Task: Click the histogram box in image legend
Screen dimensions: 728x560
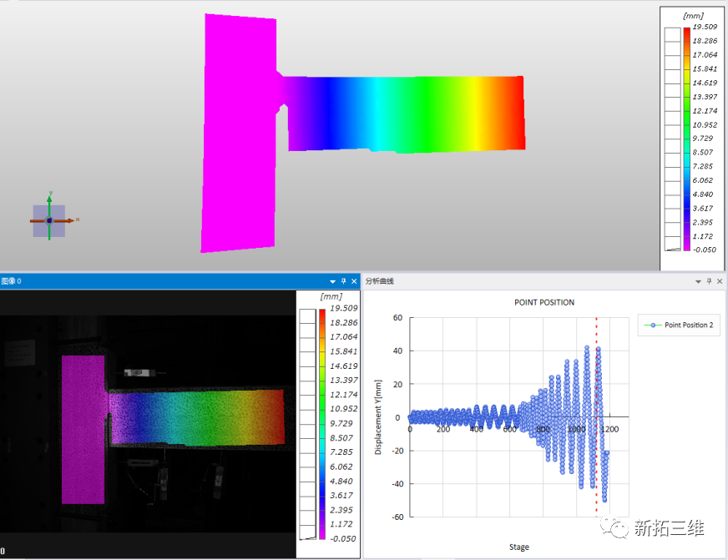Action: [x=307, y=424]
